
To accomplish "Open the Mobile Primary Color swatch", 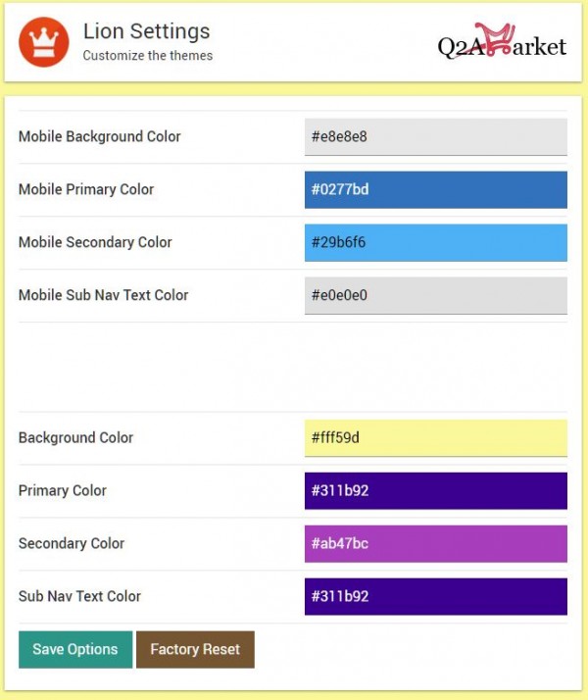I will (435, 189).
